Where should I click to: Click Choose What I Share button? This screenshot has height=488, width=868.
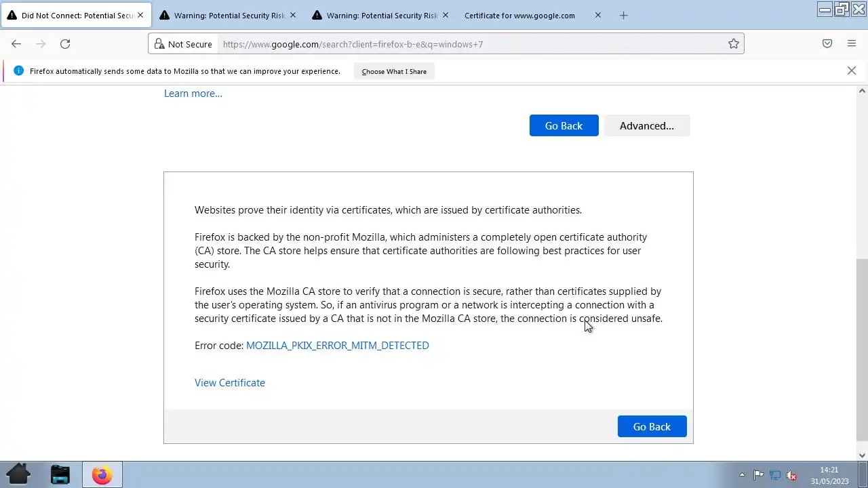click(x=394, y=71)
